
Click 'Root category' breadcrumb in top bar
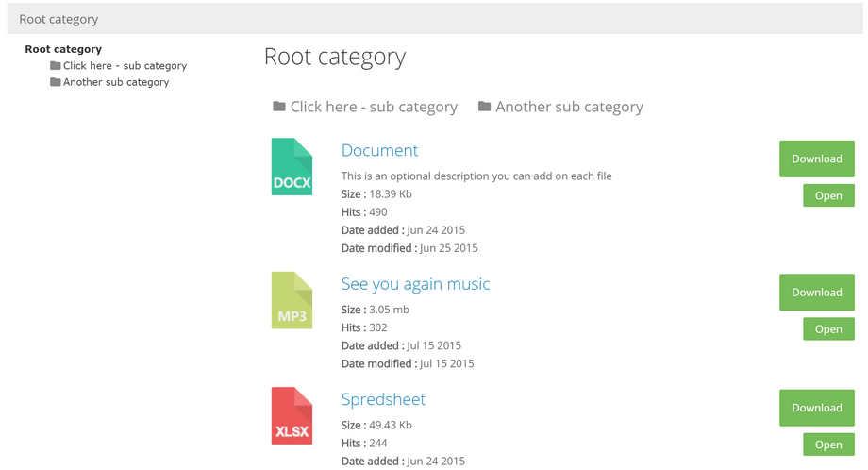[x=58, y=20]
